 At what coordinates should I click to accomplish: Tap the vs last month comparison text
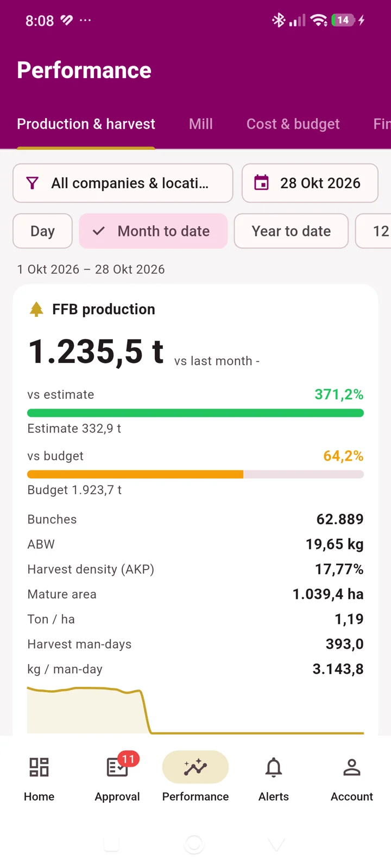(217, 361)
